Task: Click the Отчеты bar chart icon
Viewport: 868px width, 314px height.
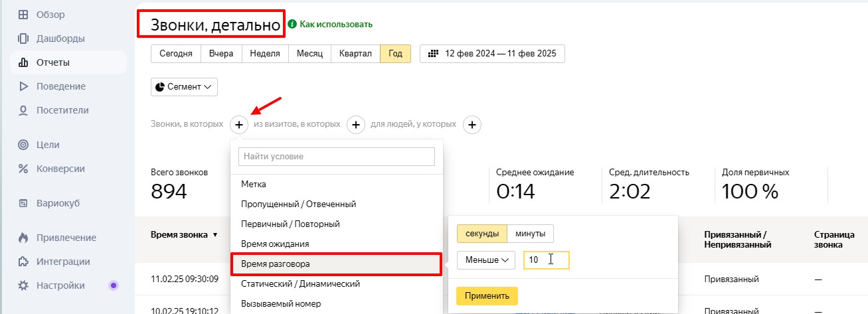Action: point(23,62)
